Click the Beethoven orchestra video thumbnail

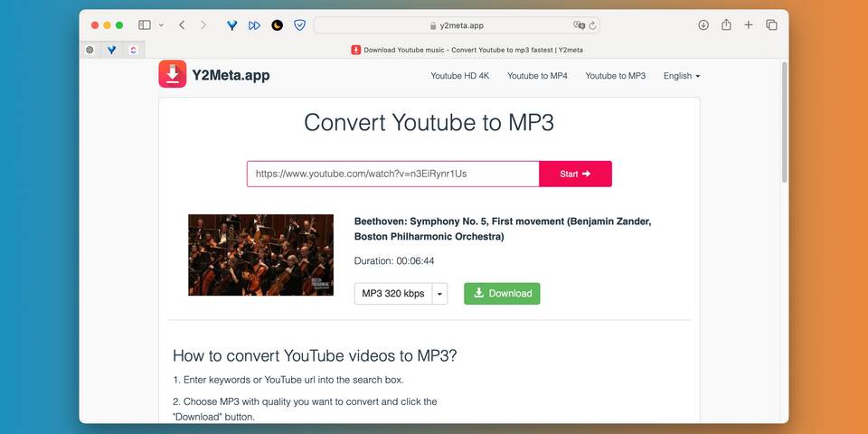coord(260,255)
